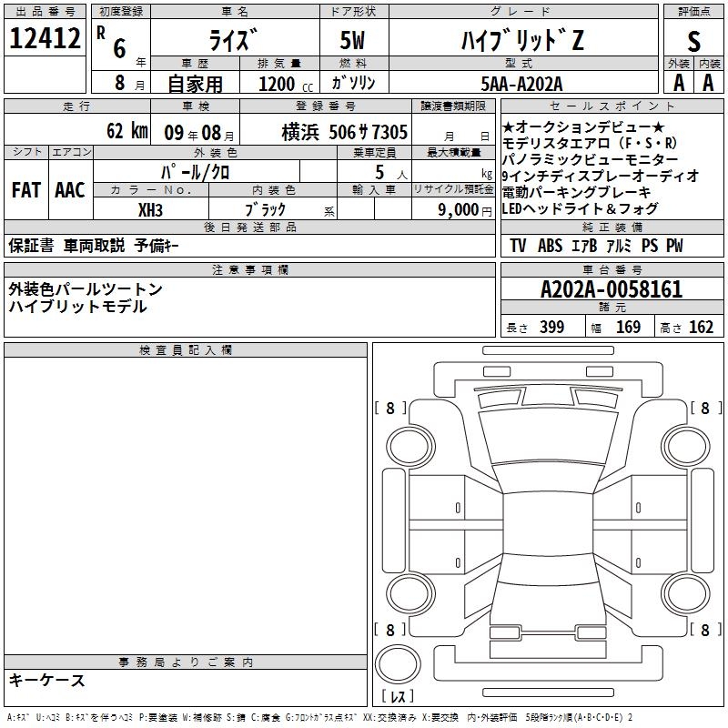This screenshot has width=728, height=728.
Task: Click the mileage value 62 km
Action: [x=127, y=131]
